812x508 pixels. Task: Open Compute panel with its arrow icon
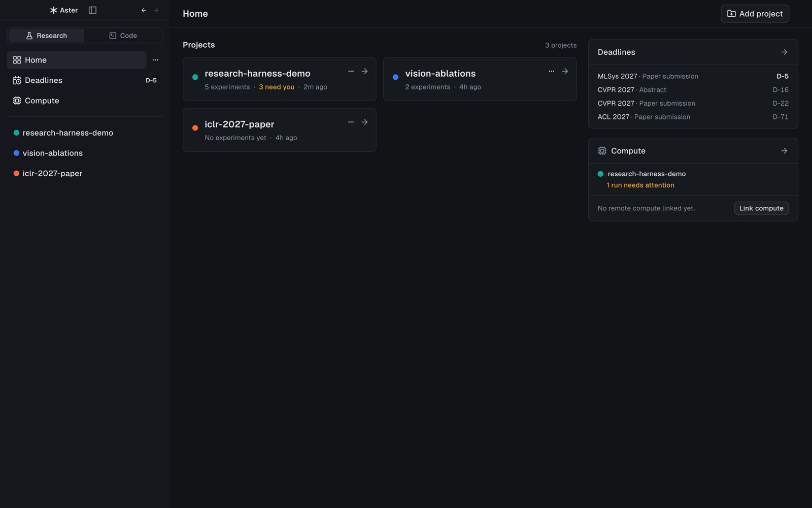[x=784, y=151]
